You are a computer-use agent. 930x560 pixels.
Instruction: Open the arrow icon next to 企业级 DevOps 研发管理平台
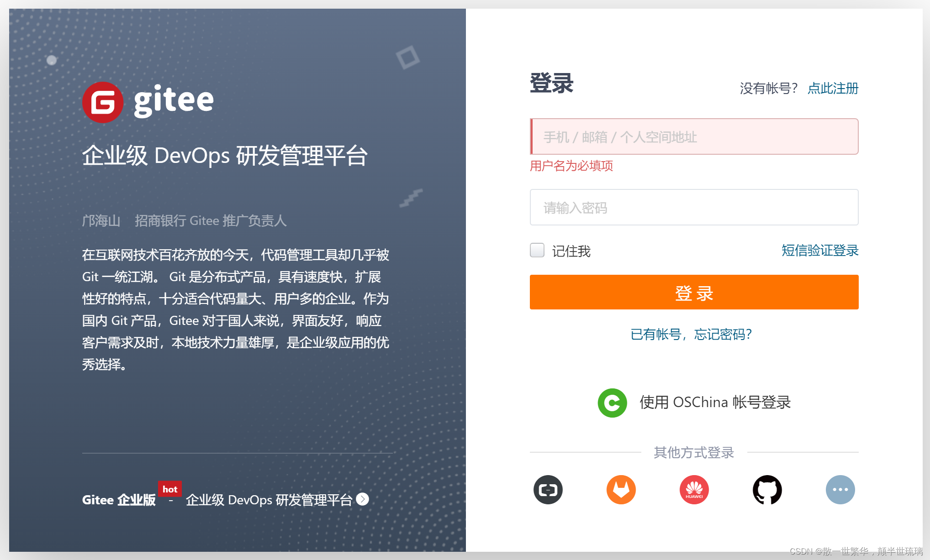(x=363, y=499)
